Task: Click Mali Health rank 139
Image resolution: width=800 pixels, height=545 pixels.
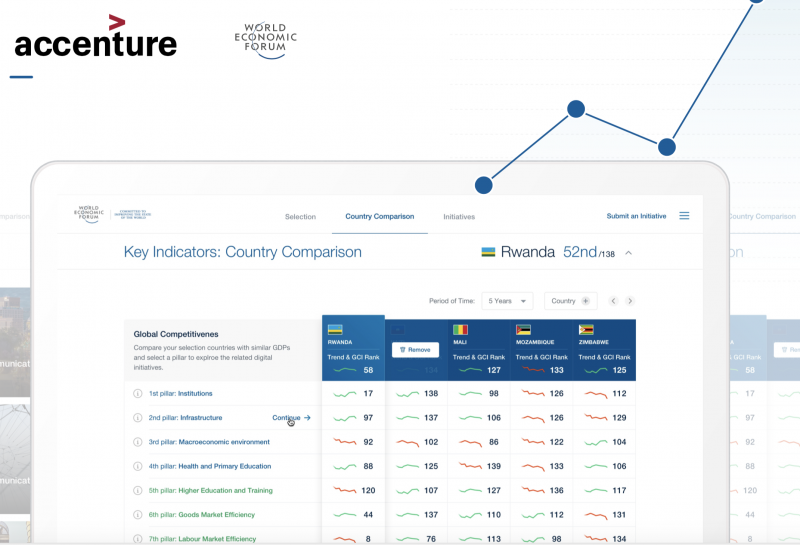Action: coord(493,466)
